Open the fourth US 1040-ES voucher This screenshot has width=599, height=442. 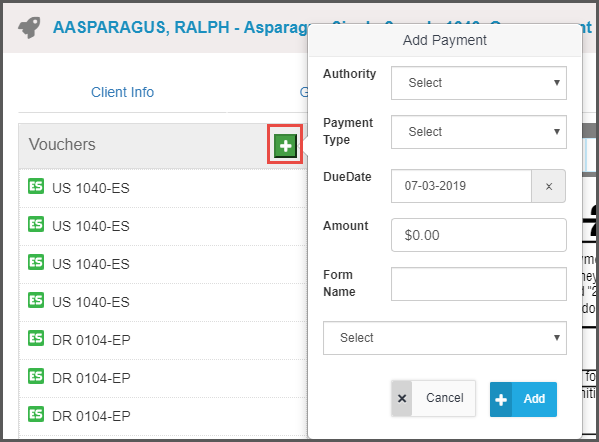point(91,302)
